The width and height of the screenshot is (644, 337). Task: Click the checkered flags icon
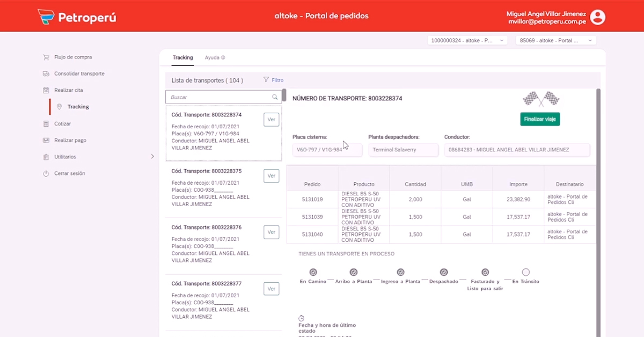[x=540, y=99]
